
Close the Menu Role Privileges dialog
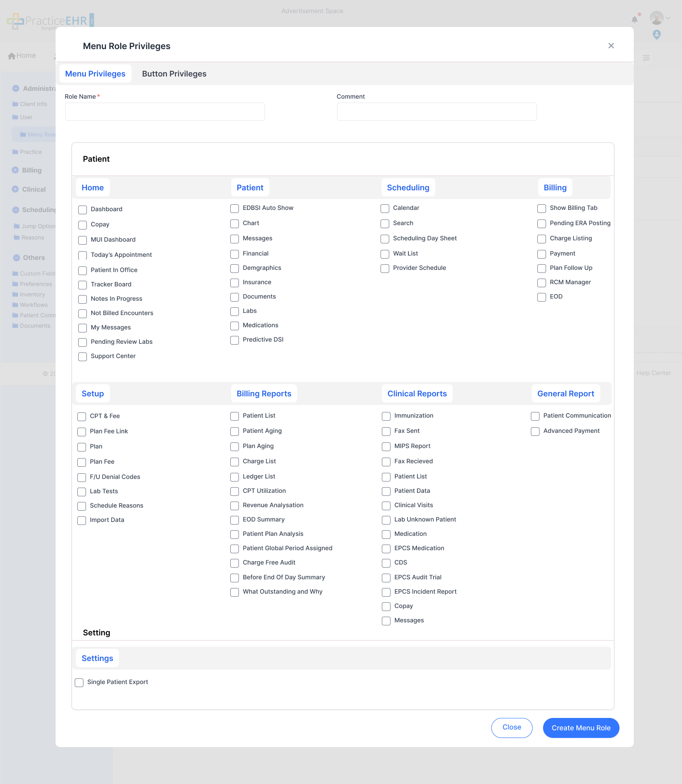(611, 46)
